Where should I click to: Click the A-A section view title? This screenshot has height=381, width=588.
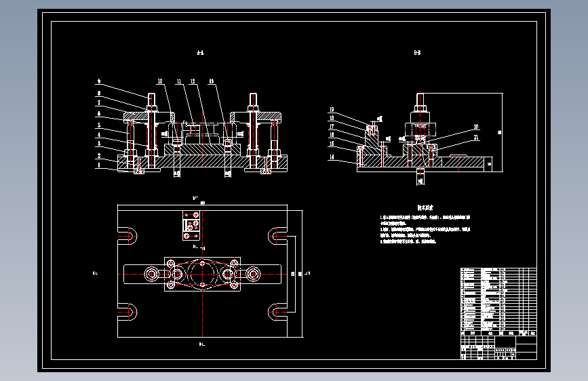point(200,53)
